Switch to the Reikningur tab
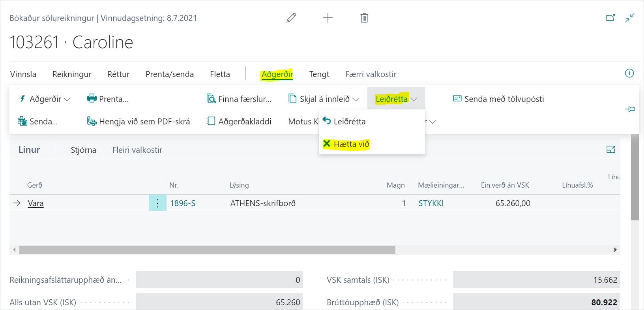 pos(72,74)
